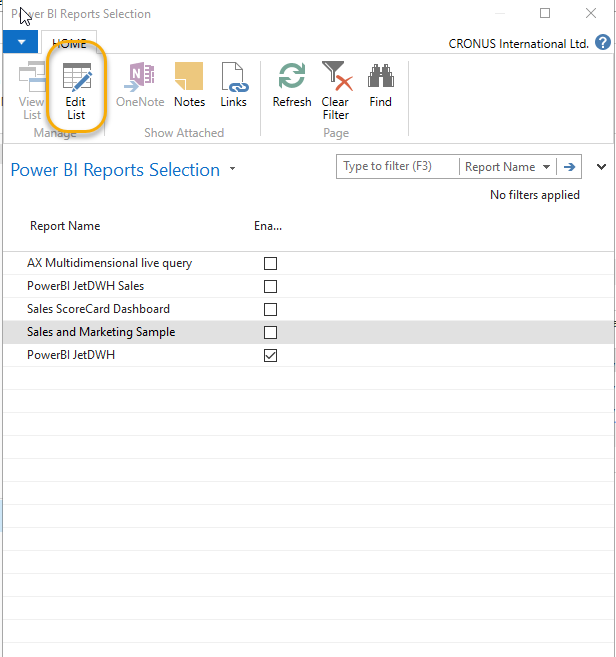The height and width of the screenshot is (657, 616).
Task: Enable Sales ScoreCard Dashboard checkbox
Action: [x=270, y=310]
